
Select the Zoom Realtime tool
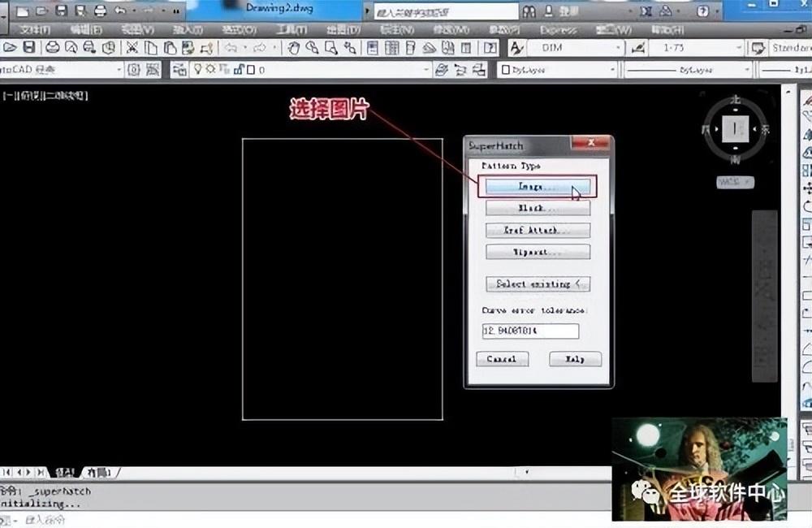pos(313,48)
